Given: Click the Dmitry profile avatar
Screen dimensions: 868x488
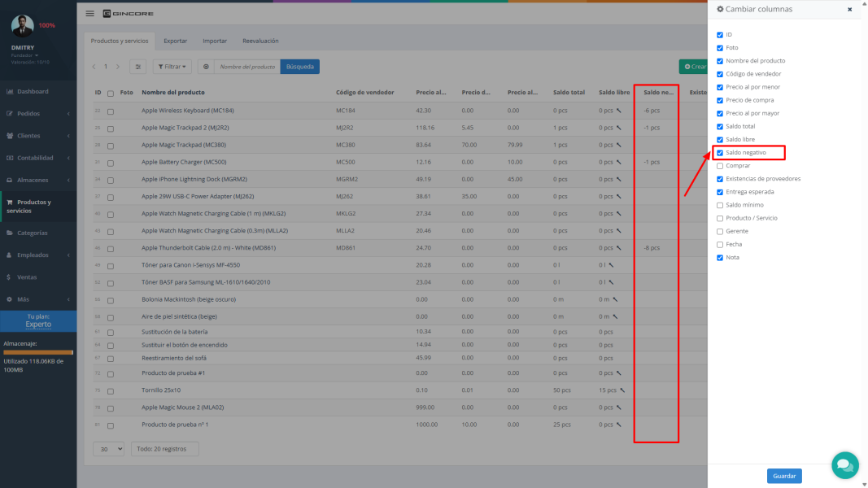Looking at the screenshot, I should (x=23, y=26).
